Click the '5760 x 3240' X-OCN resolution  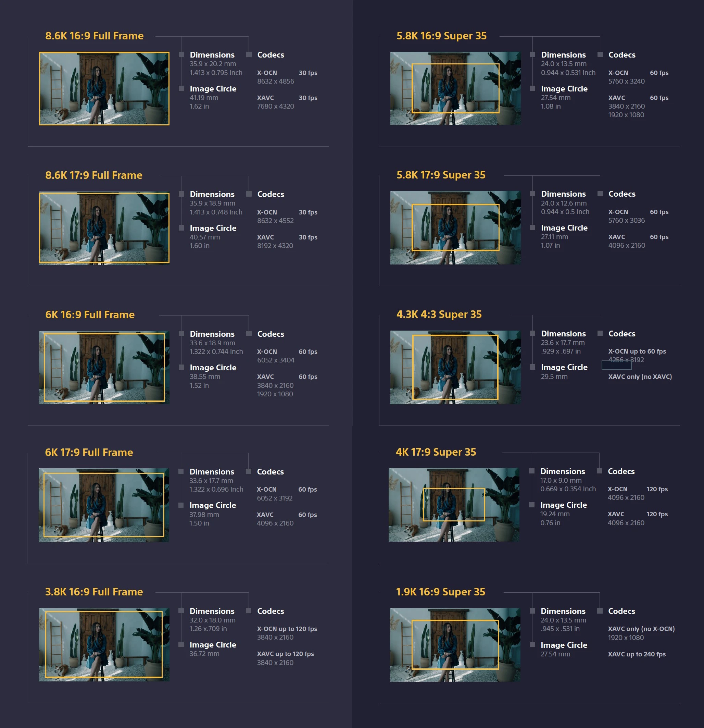pos(626,81)
